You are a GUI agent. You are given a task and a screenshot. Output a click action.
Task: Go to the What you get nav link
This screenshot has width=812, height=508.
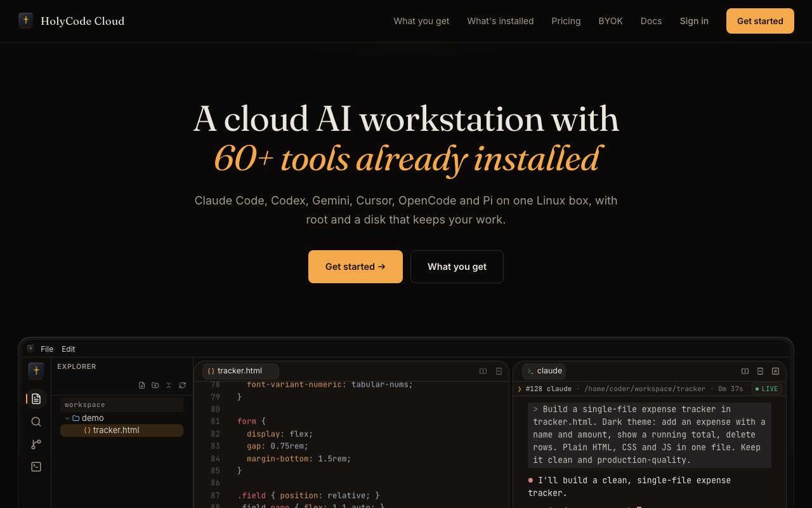pyautogui.click(x=421, y=21)
